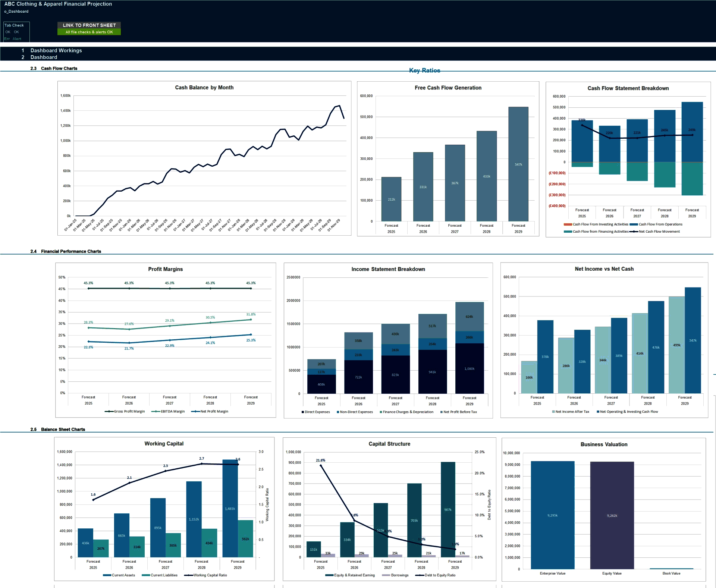The image size is (716, 588).
Task: Select the Tab Check box label
Action: tap(14, 25)
